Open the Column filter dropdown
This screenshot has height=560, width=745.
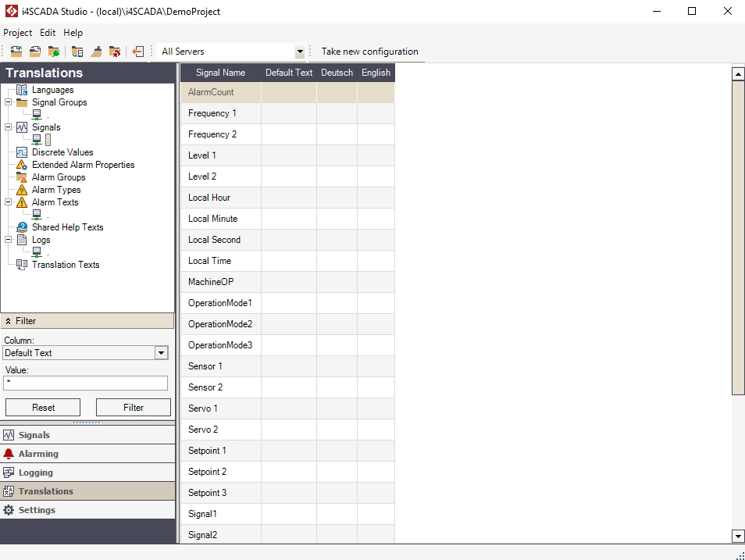pos(161,353)
